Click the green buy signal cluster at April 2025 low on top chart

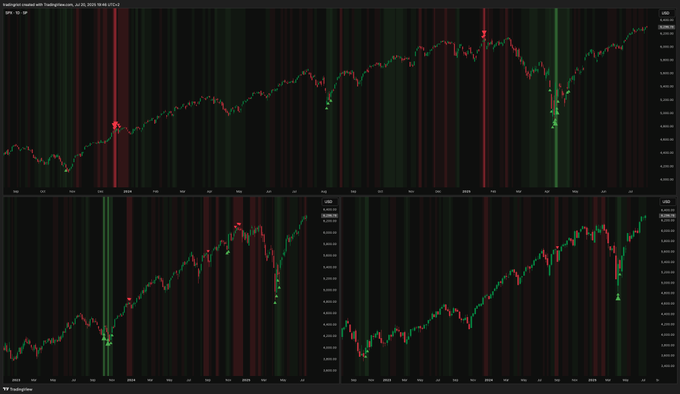click(x=555, y=123)
